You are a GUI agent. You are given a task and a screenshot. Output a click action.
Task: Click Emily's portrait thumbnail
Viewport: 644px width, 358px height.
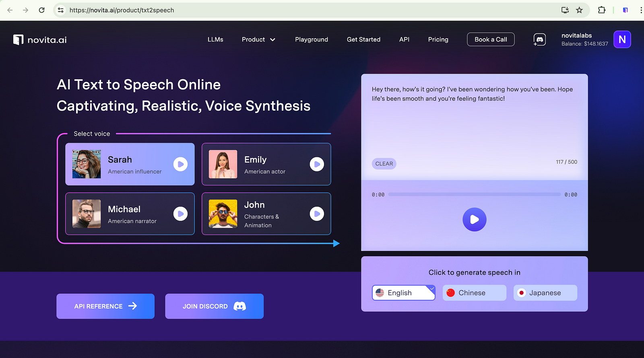click(223, 164)
